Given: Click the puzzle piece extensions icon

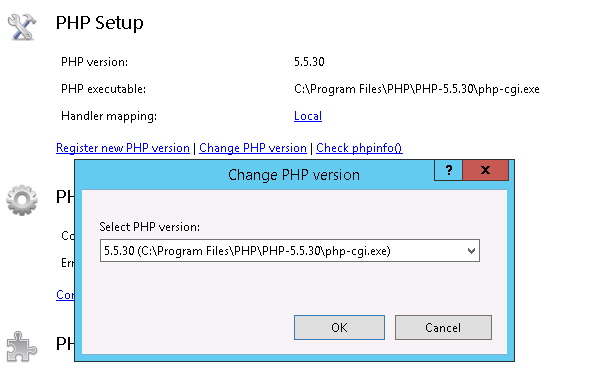Looking at the screenshot, I should [22, 346].
